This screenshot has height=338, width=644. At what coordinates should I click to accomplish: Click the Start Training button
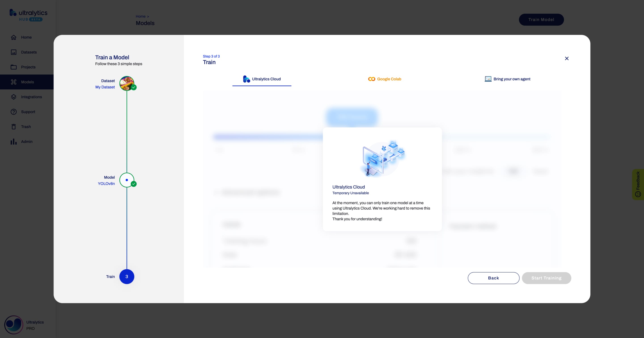pyautogui.click(x=547, y=278)
